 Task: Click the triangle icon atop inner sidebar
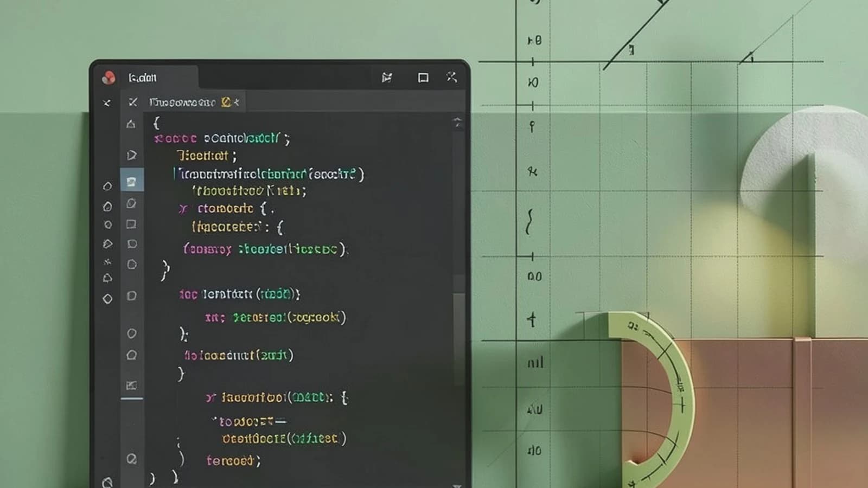pyautogui.click(x=131, y=124)
